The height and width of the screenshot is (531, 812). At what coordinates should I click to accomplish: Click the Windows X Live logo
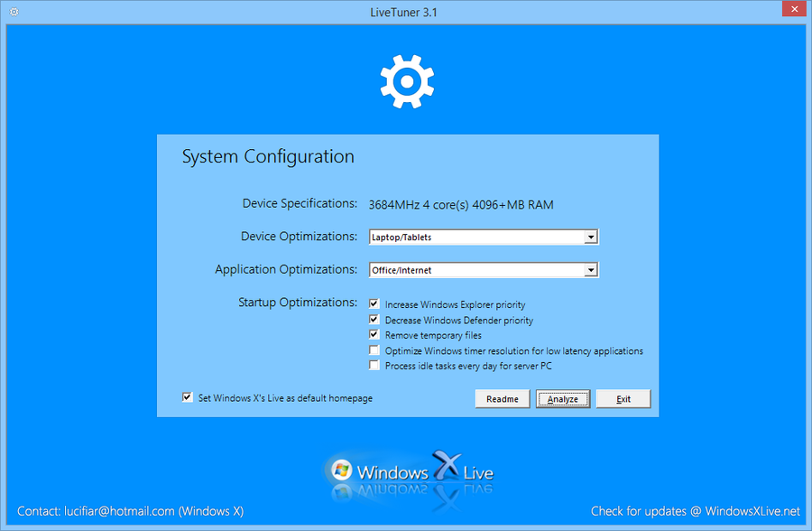(x=409, y=474)
